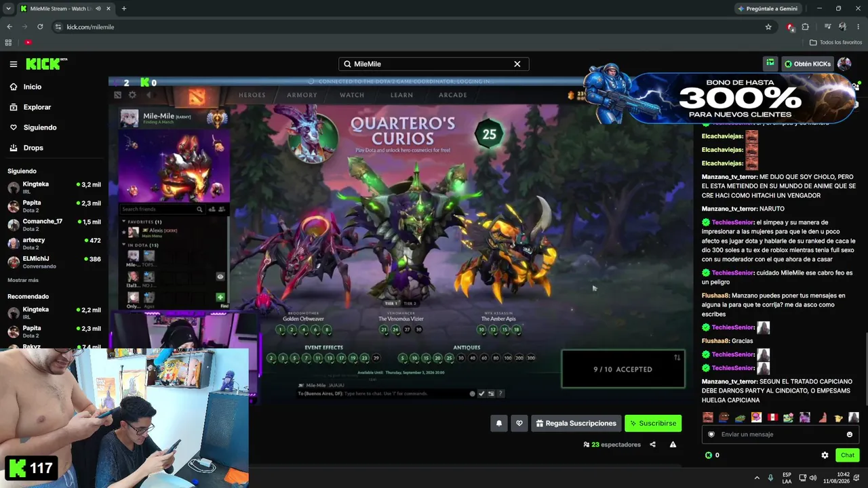This screenshot has width=868, height=488.
Task: Expand the followed list with Mostrar más
Action: coord(23,280)
